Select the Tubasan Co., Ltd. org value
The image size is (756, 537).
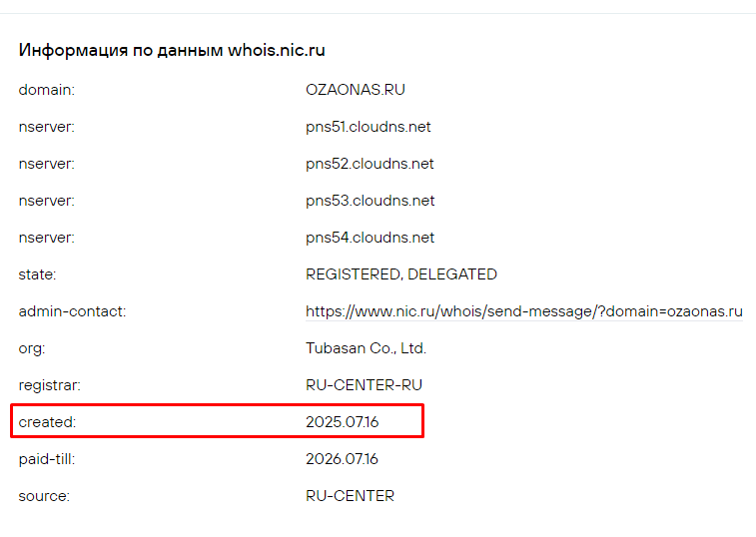[x=366, y=348]
